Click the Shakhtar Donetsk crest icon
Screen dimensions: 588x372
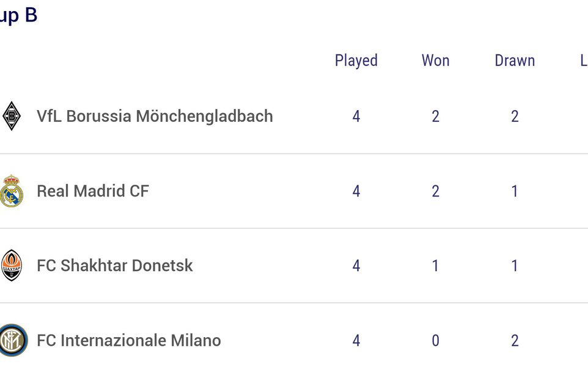(11, 266)
